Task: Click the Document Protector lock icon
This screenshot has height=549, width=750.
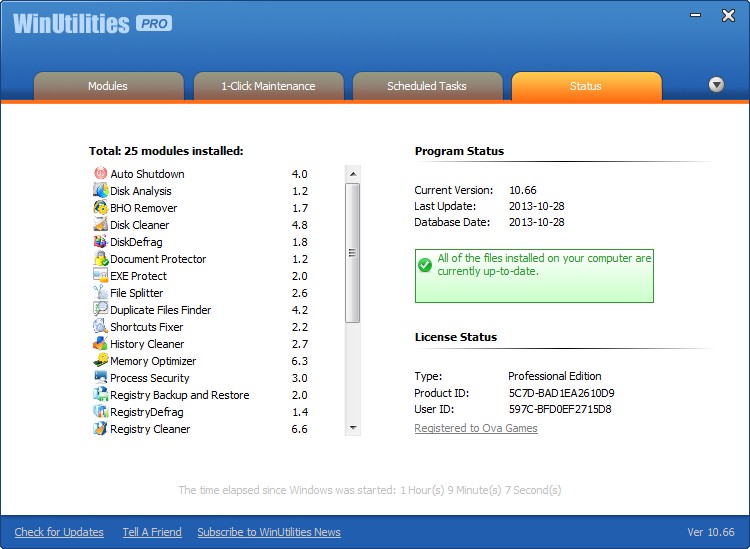Action: pos(100,258)
